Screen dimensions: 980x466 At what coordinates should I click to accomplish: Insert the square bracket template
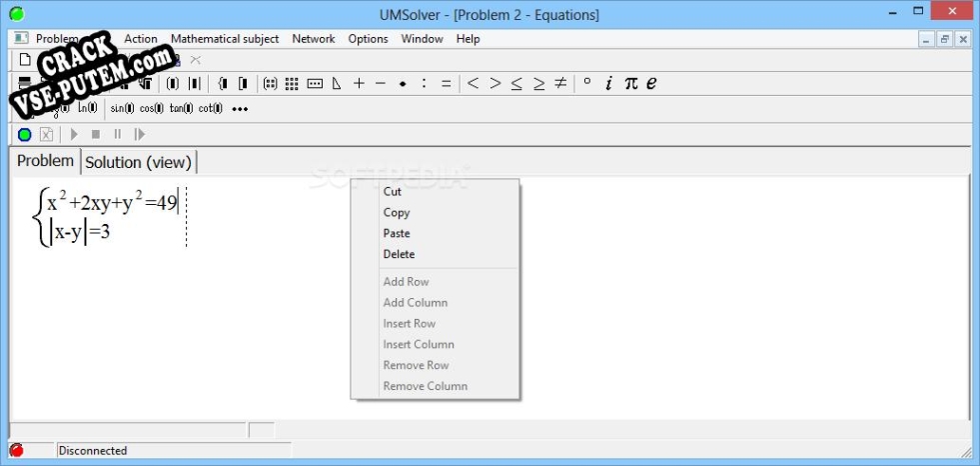pos(243,83)
